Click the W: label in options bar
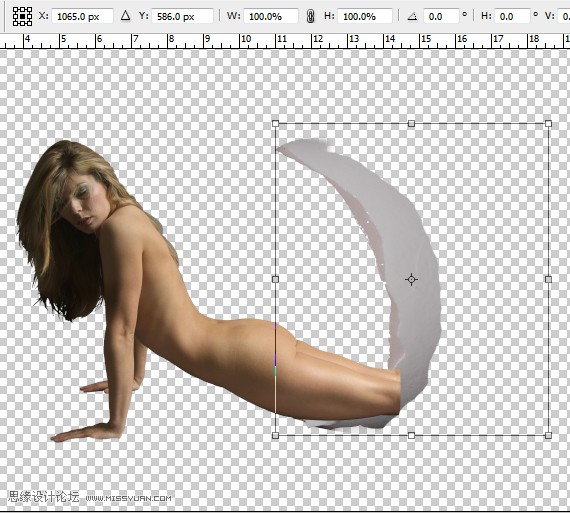The width and height of the screenshot is (570, 513). pos(233,16)
